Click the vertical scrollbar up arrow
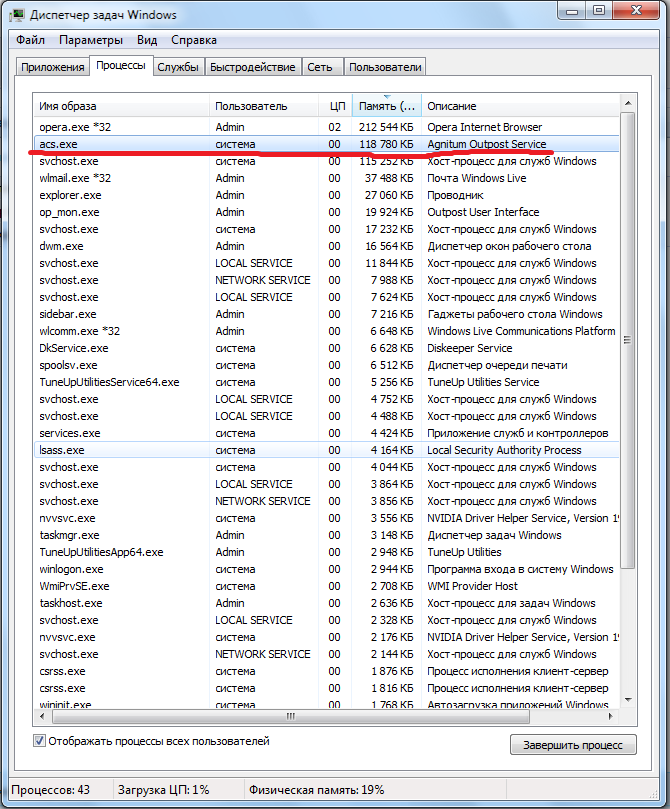 click(628, 104)
